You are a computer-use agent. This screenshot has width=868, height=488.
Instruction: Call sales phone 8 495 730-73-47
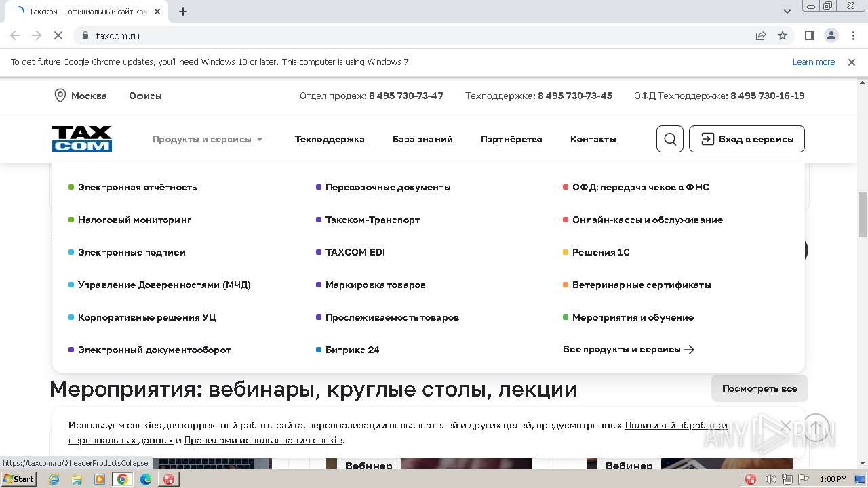(406, 96)
